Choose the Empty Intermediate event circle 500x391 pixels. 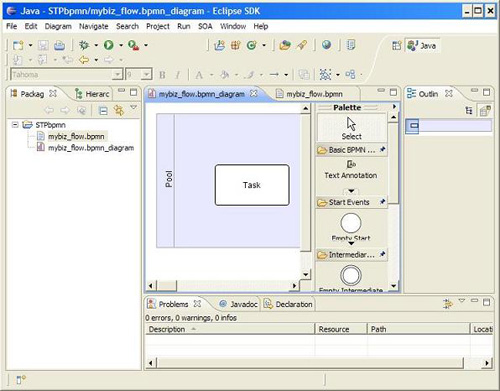(351, 275)
